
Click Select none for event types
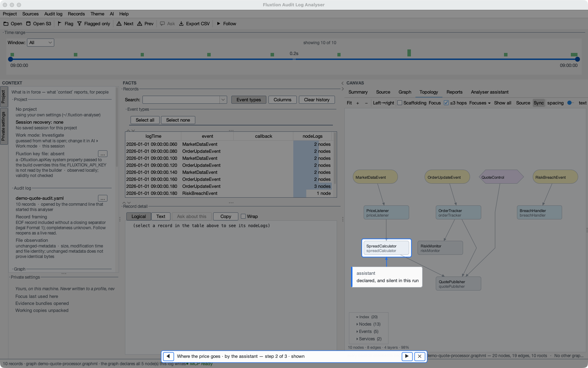178,120
